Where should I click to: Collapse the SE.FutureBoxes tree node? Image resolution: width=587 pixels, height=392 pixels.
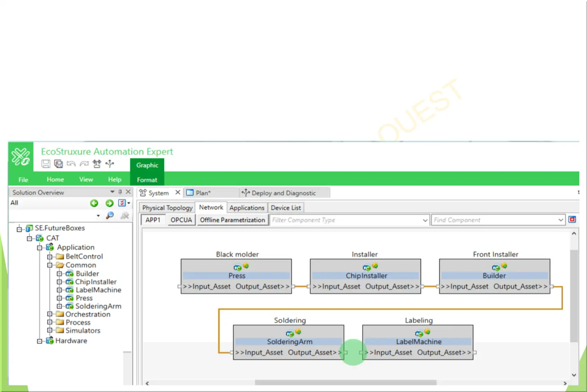point(19,229)
